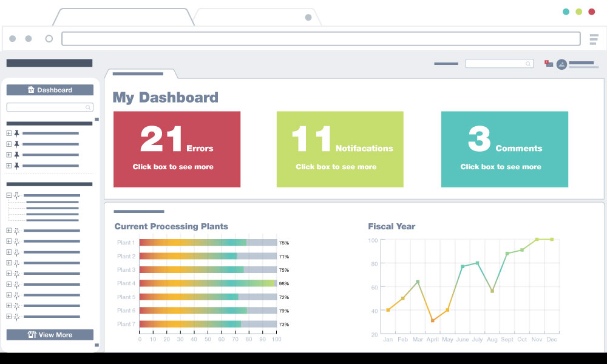Collapse the expanded tree item with the minus box
Image resolution: width=607 pixels, height=364 pixels.
[9, 195]
